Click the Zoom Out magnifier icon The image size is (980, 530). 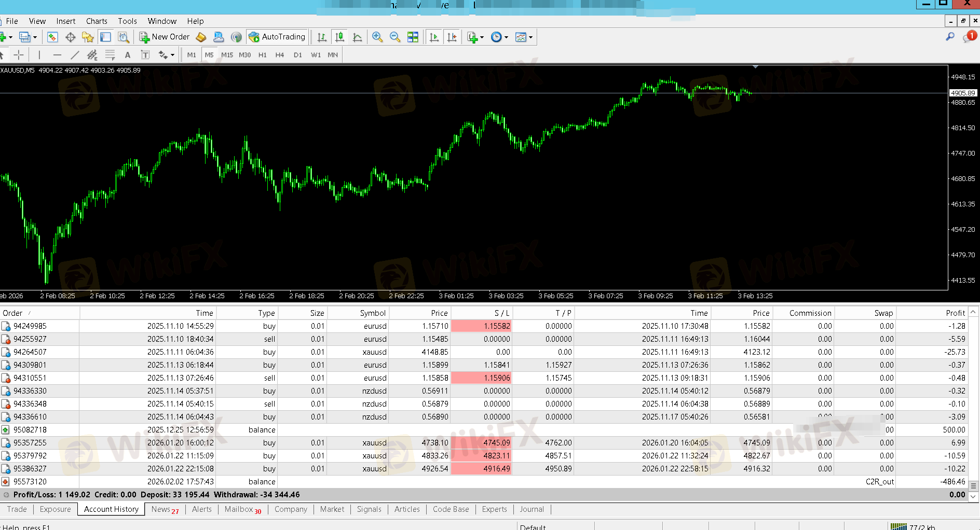(x=395, y=37)
